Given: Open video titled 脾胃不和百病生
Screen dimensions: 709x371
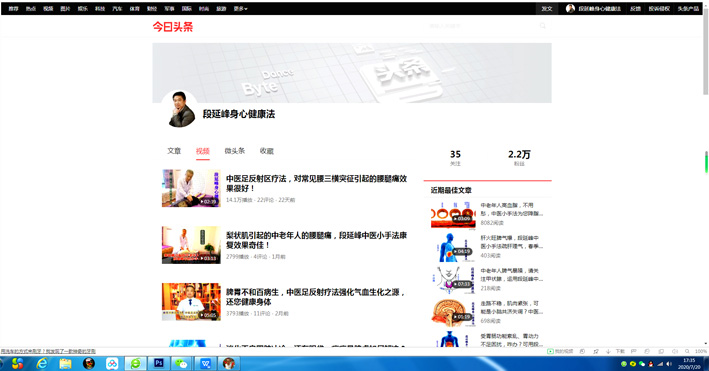Looking at the screenshot, I should pyautogui.click(x=315, y=297).
